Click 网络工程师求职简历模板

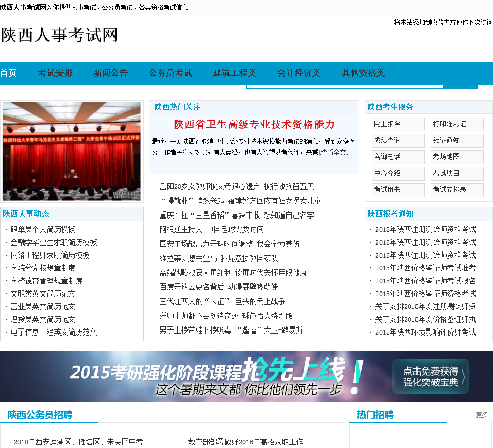50,256
